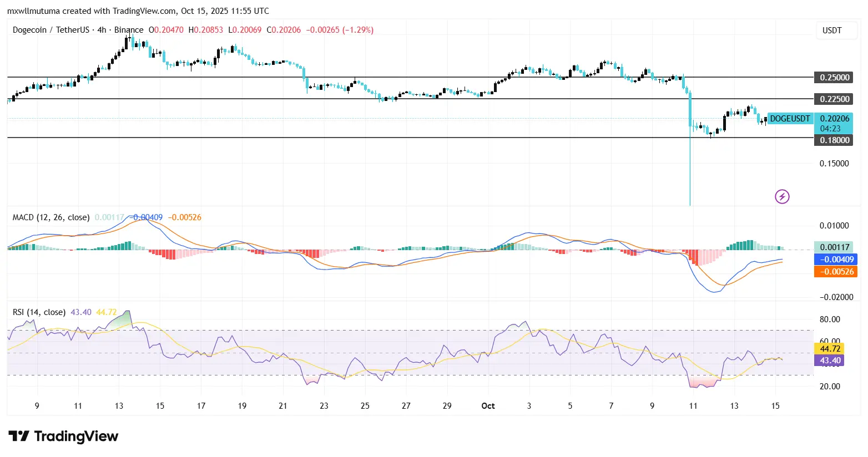Click the TradingView logo at bottom left
Screen dimensions: 868x457
click(x=63, y=436)
